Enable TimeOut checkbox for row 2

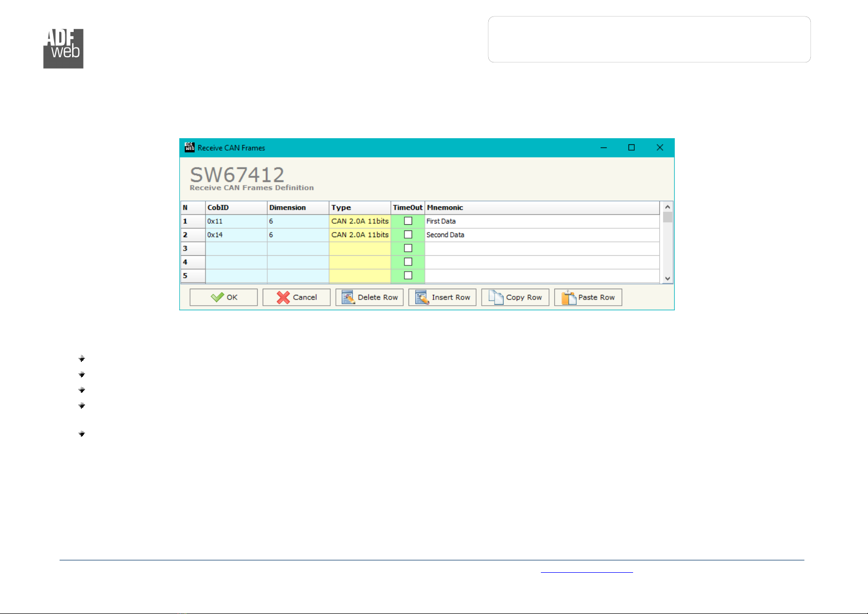coord(408,235)
